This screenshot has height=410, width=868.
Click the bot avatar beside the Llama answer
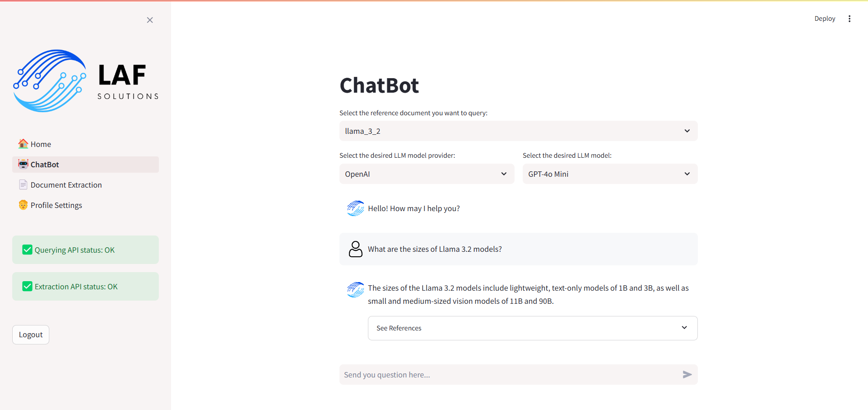click(356, 290)
